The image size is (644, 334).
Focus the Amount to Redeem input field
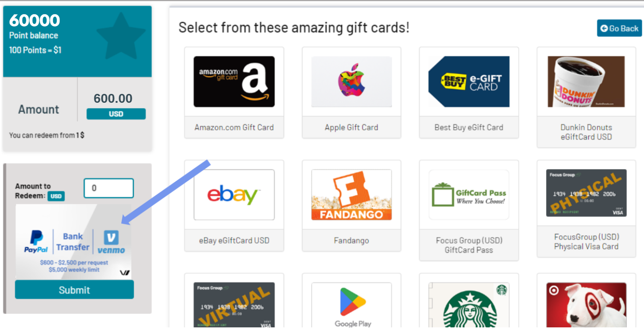click(109, 188)
